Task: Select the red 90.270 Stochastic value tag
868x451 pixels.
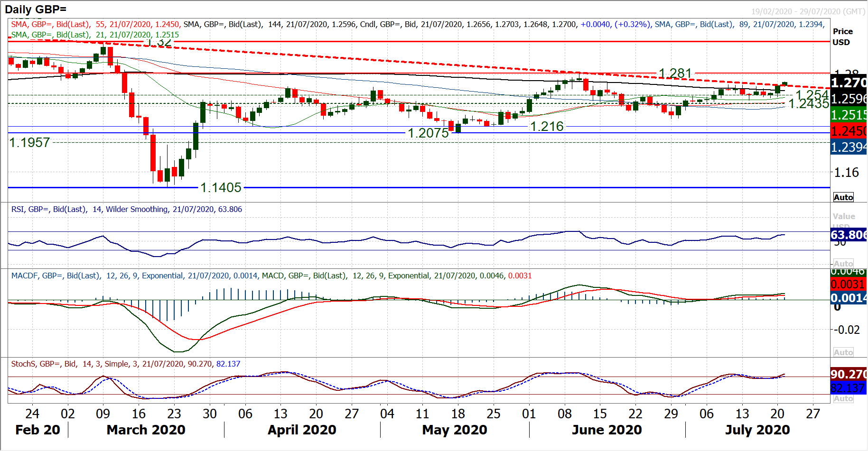Action: point(849,374)
